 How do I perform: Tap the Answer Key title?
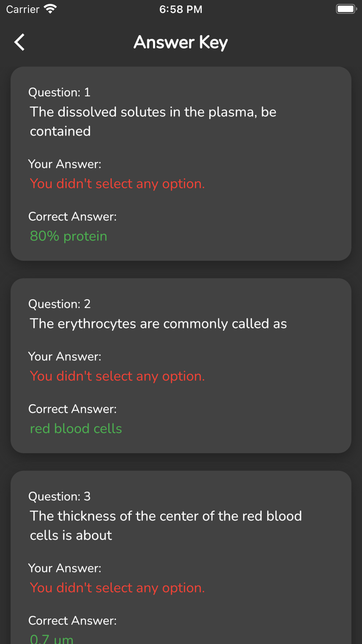click(x=180, y=42)
